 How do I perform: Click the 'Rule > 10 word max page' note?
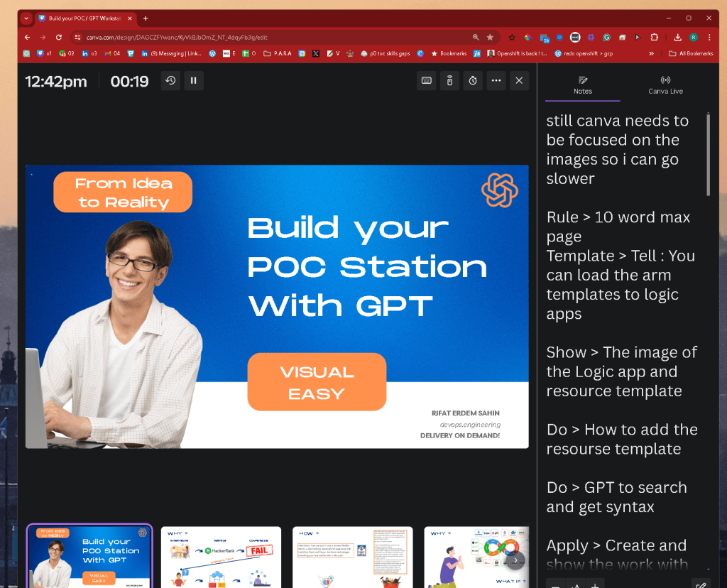[618, 227]
